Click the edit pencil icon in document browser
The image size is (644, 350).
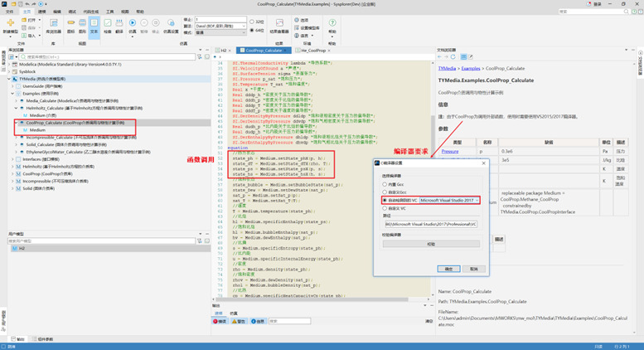471,56
